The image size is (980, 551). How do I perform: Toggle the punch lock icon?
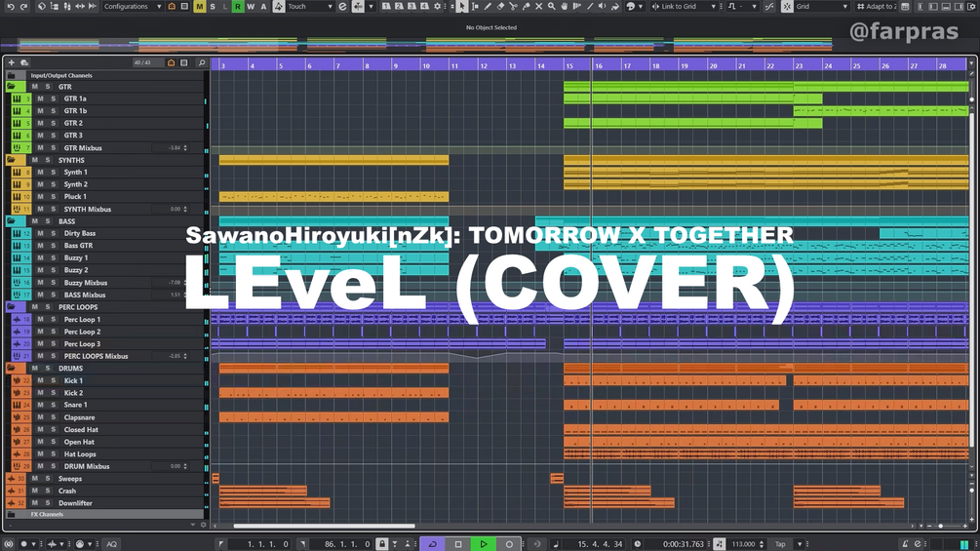(x=382, y=544)
